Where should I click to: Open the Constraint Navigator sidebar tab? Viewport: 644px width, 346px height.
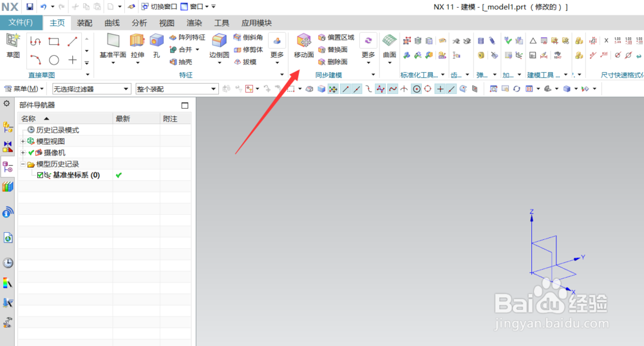8,147
